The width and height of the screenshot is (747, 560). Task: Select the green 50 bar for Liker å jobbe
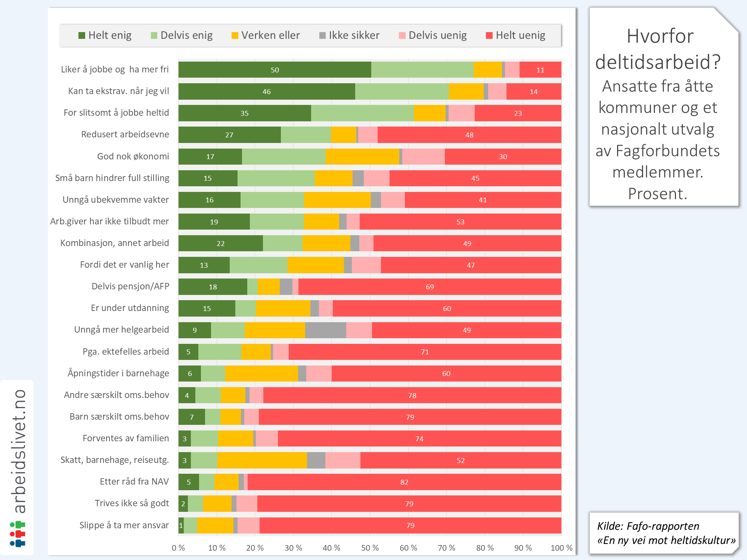click(x=275, y=70)
